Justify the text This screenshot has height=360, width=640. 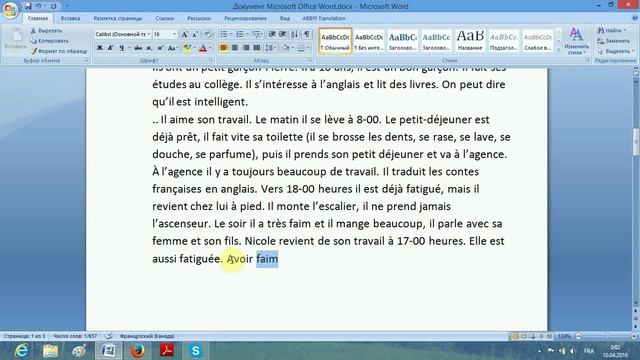click(x=257, y=48)
